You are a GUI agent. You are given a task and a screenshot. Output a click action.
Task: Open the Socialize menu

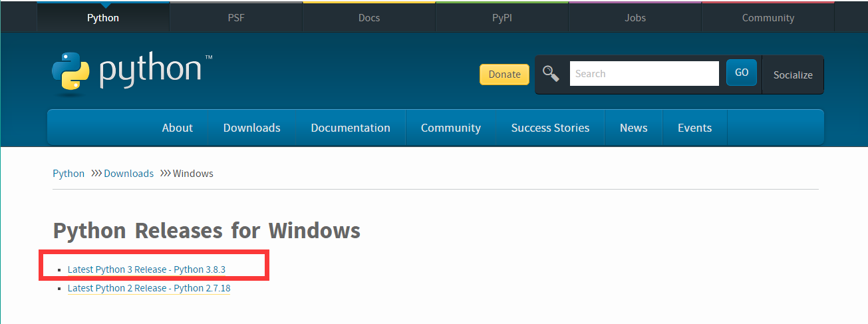pyautogui.click(x=793, y=75)
